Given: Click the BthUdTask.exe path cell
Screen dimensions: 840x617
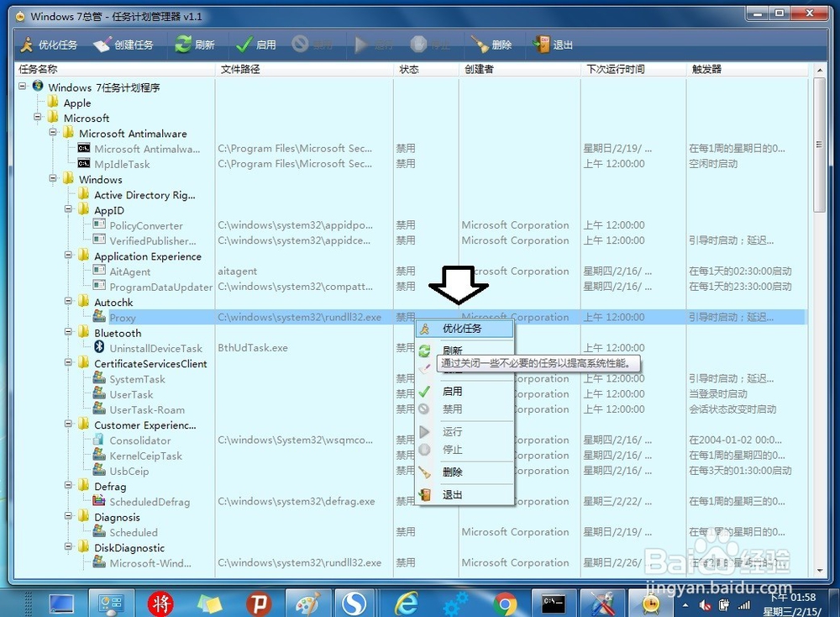Looking at the screenshot, I should point(253,348).
